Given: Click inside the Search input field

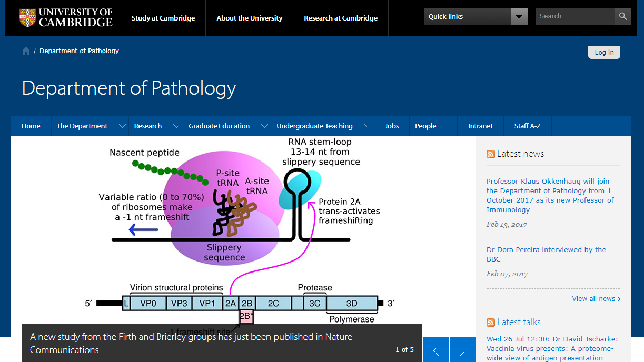Looking at the screenshot, I should coord(574,16).
